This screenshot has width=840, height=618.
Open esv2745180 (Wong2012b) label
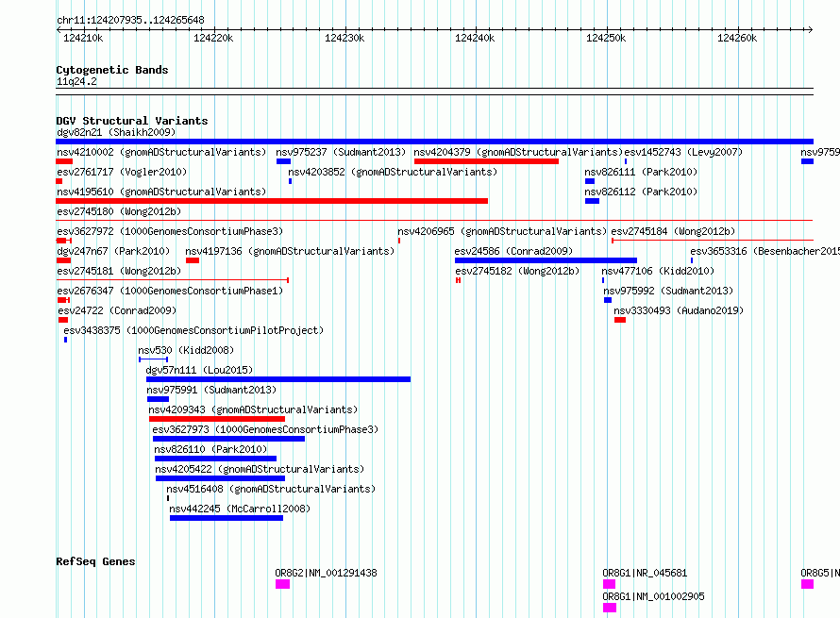coord(119,211)
